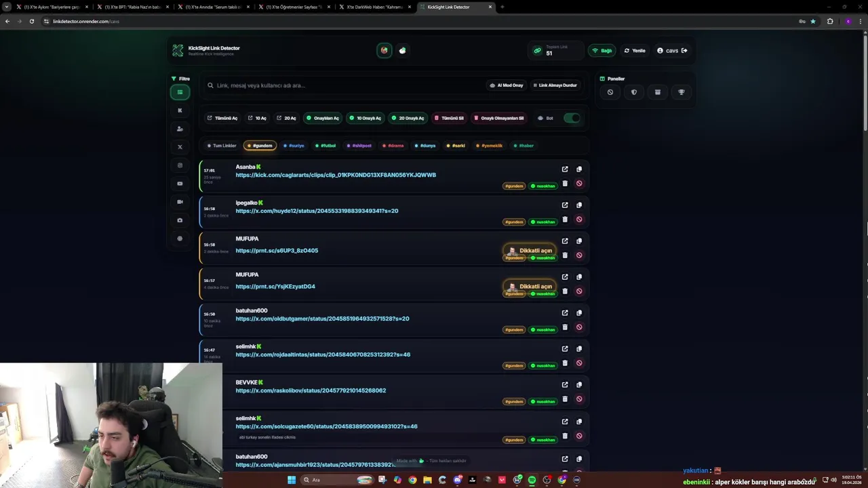Select the #futbol category chip

(325, 146)
